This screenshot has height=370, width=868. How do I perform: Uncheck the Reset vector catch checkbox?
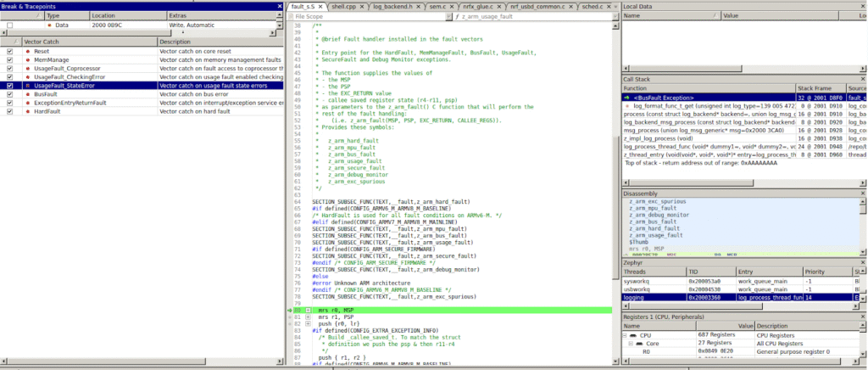(10, 51)
